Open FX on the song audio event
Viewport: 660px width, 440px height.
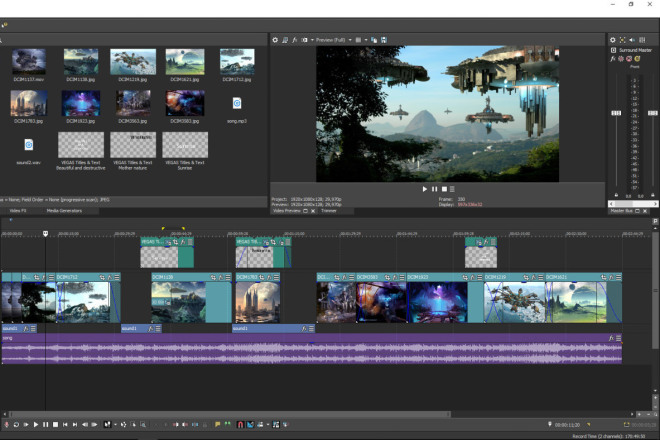click(x=611, y=338)
